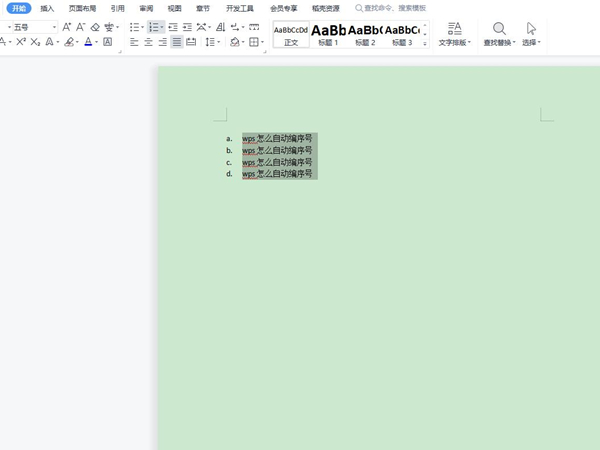Screen dimensions: 600x450
Task: Click the command search box
Action: tap(391, 8)
